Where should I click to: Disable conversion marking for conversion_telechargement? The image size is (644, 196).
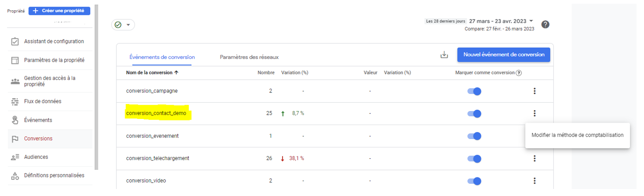click(474, 159)
